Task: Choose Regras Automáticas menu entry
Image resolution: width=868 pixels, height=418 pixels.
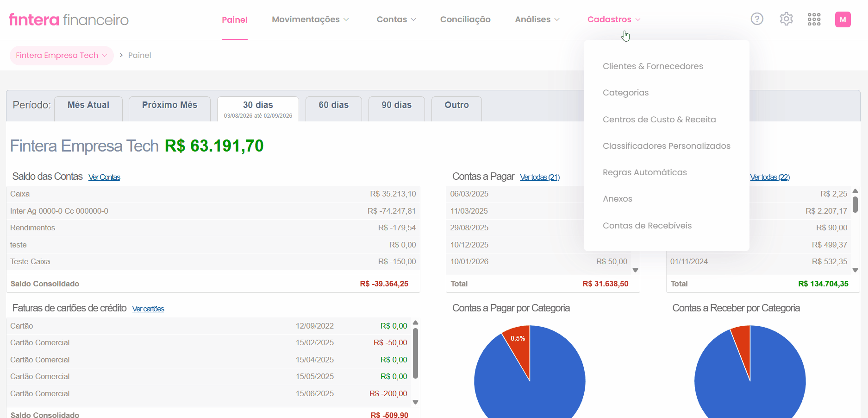Action: point(644,172)
